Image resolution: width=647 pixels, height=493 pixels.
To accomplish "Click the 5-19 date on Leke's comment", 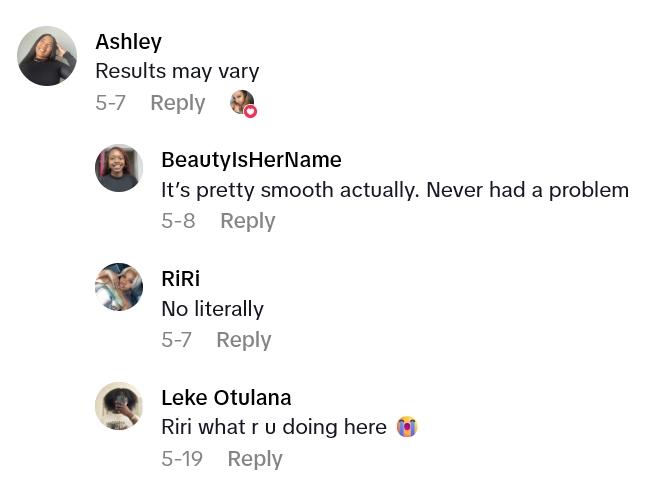I will (182, 459).
